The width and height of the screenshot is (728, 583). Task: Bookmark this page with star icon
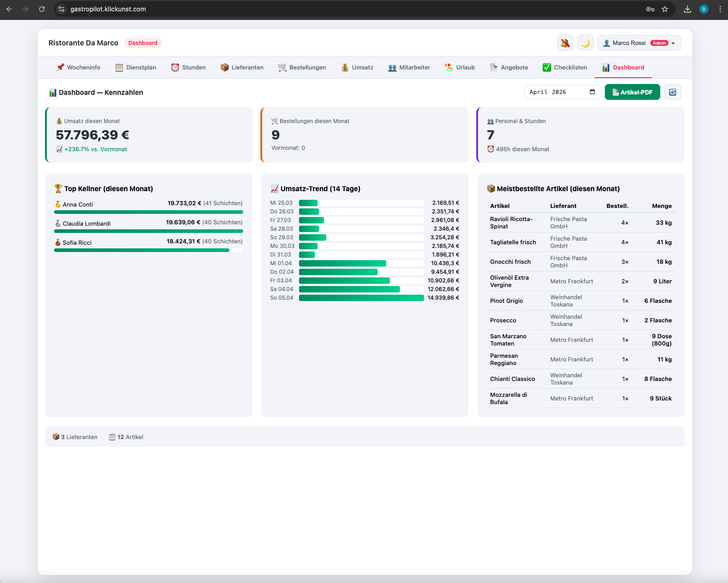pos(665,9)
